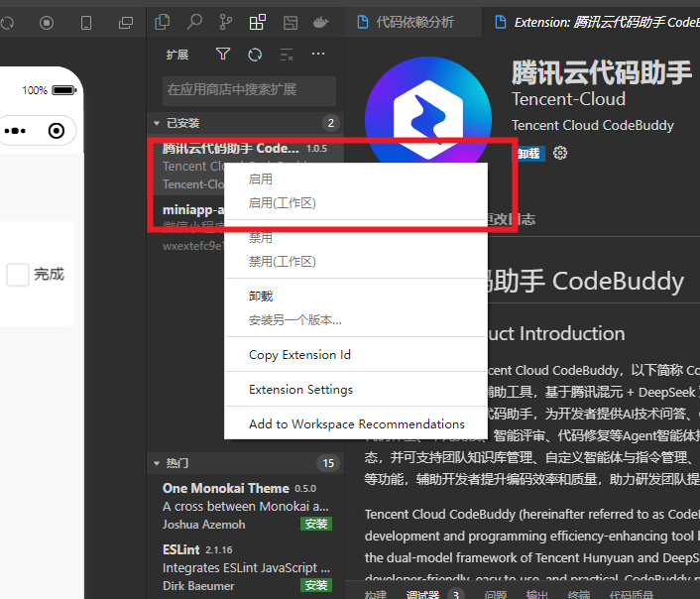Click the simulator stop circle icon
The height and width of the screenshot is (599, 700).
(47, 23)
